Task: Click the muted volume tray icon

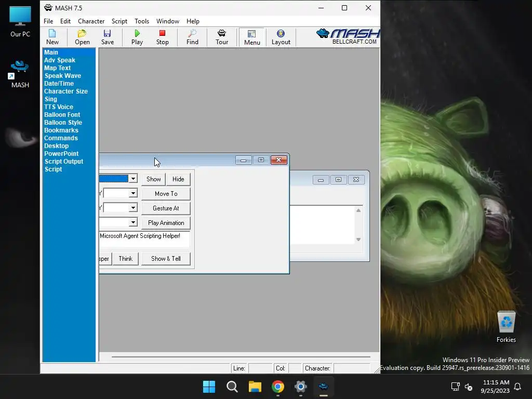Action: click(x=469, y=387)
